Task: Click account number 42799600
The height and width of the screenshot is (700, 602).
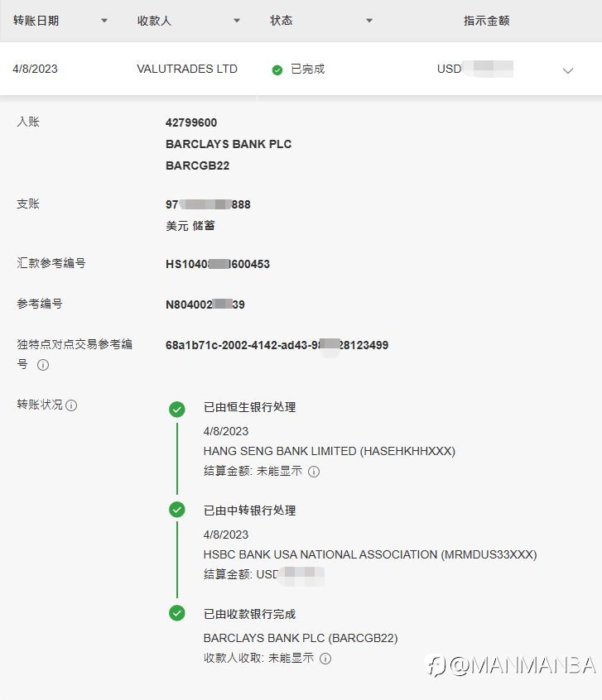Action: point(191,123)
